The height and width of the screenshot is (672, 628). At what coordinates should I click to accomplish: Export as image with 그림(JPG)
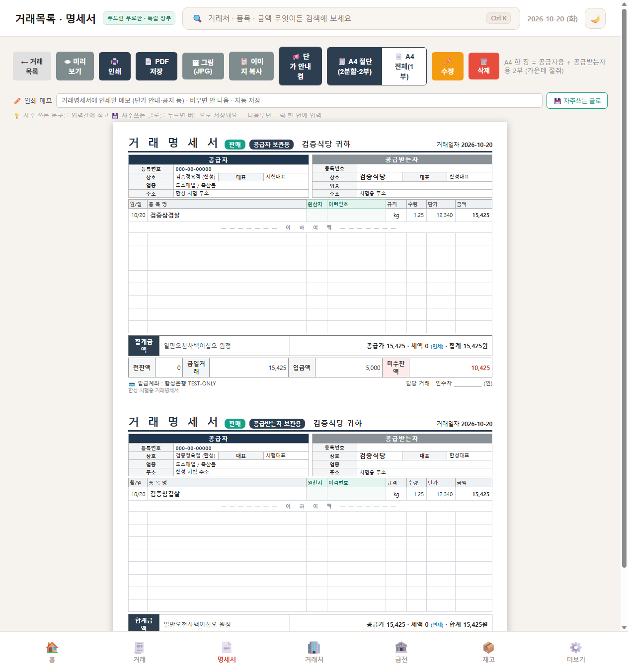click(x=203, y=66)
